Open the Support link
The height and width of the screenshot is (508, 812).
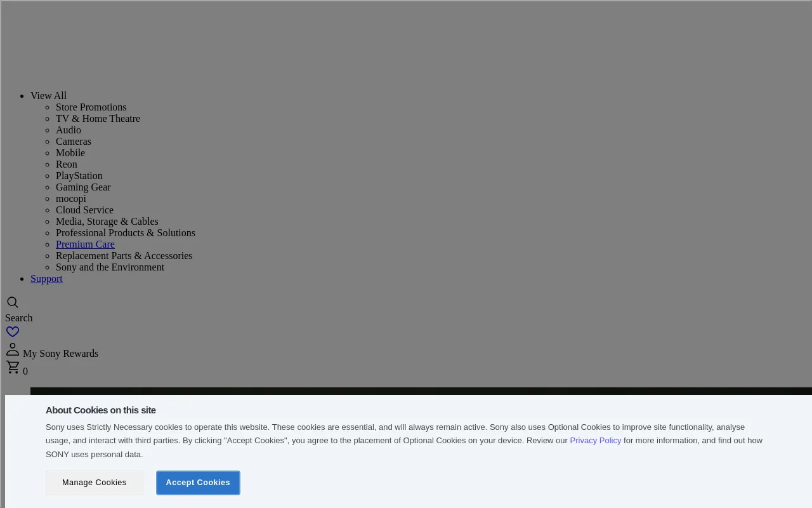pyautogui.click(x=46, y=279)
